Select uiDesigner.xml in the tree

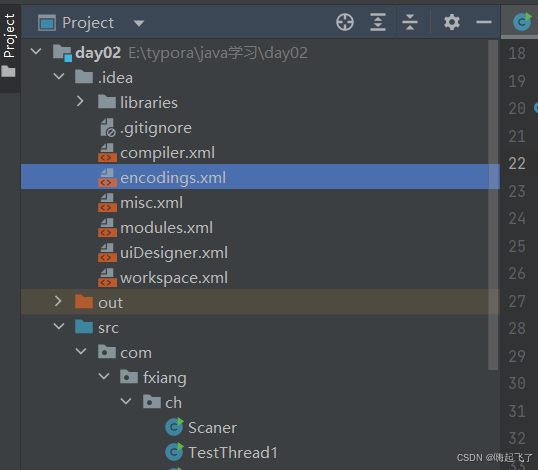pos(260,253)
